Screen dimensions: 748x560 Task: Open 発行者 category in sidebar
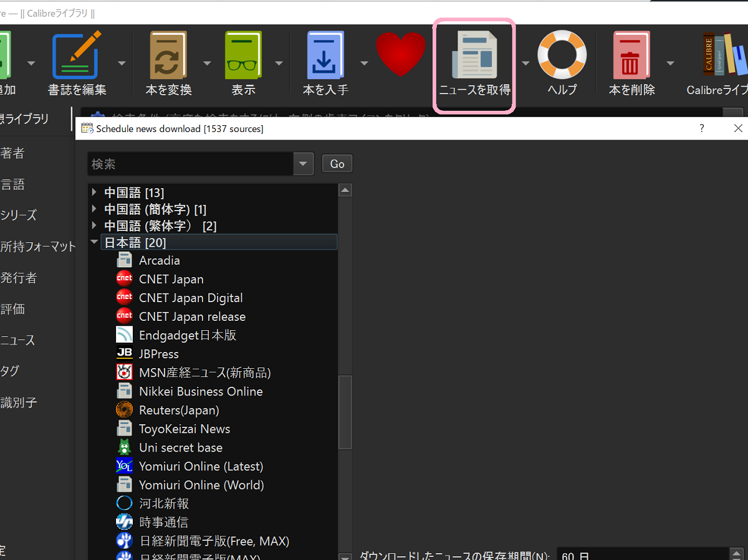tap(19, 278)
